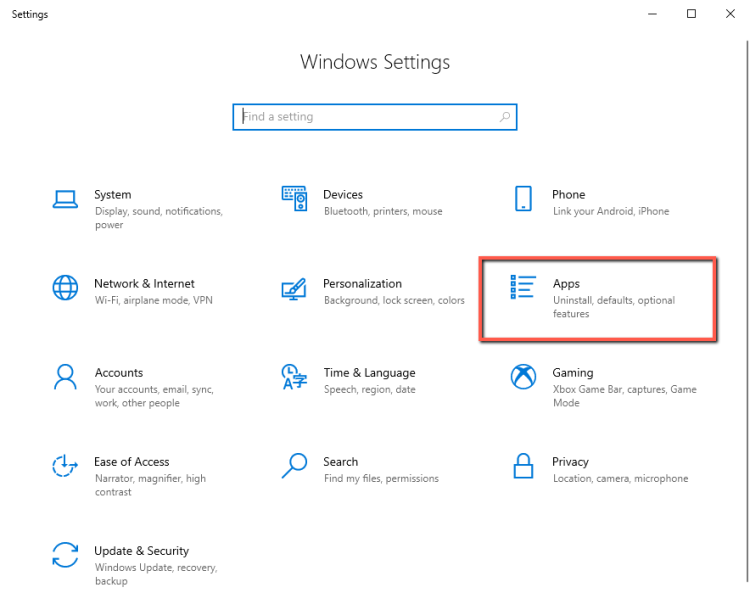
Task: Open the Time & Language title
Action: (370, 373)
